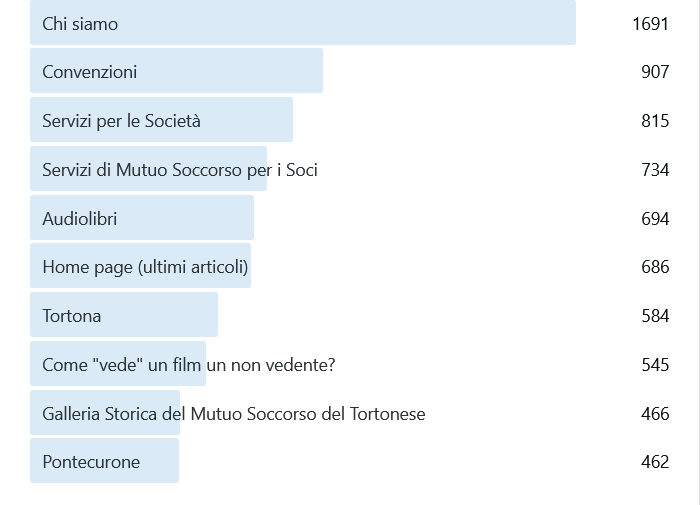Select the 694 views number

pos(655,218)
